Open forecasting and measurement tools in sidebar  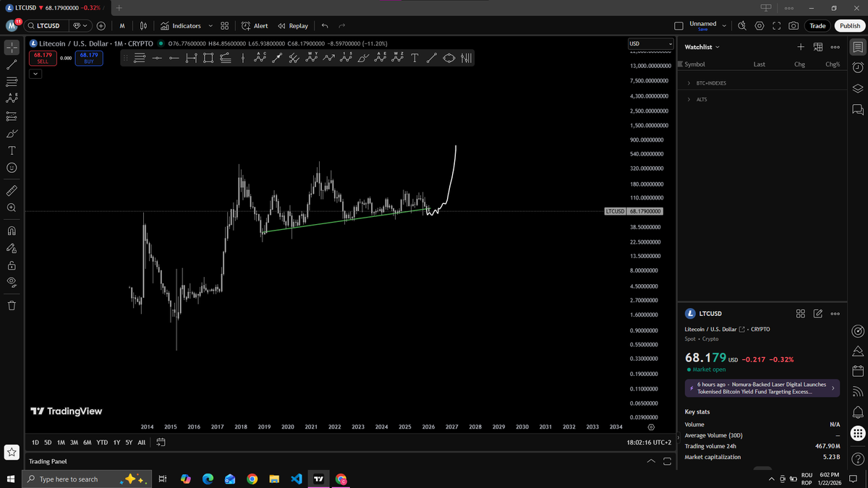coord(12,116)
